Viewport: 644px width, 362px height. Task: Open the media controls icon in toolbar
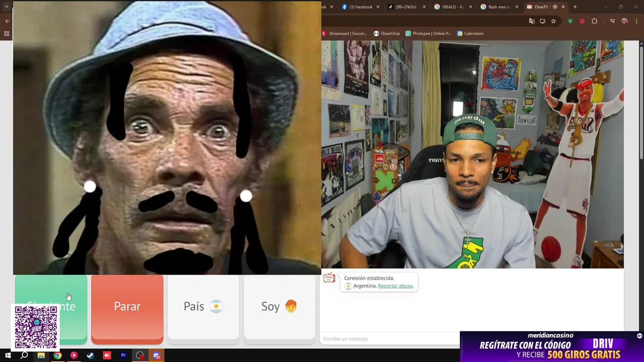click(612, 21)
